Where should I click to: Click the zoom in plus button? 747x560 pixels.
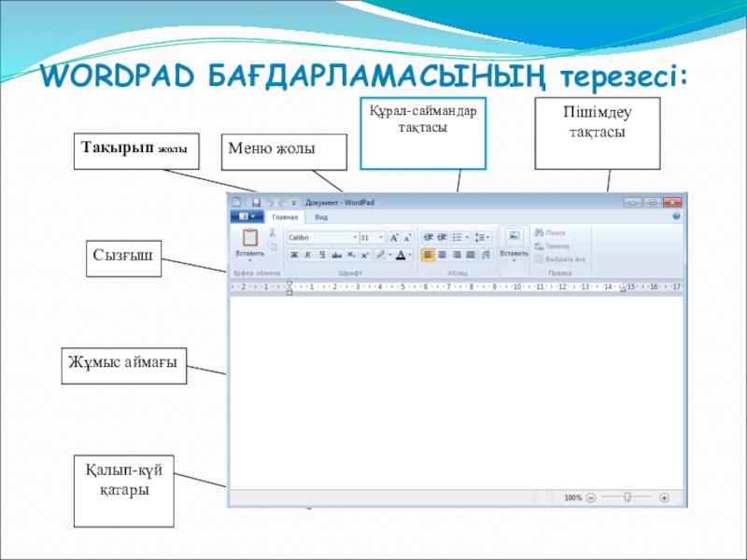[x=664, y=498]
